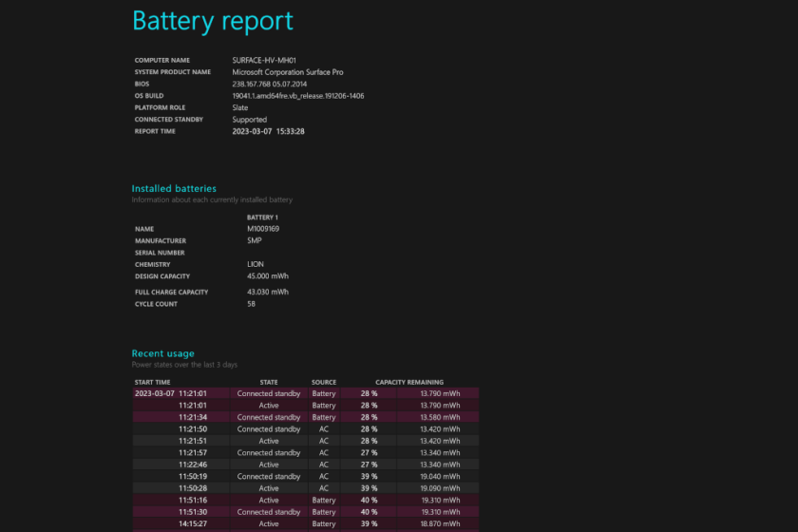
Task: Click the Installed batteries heading
Action: [174, 188]
